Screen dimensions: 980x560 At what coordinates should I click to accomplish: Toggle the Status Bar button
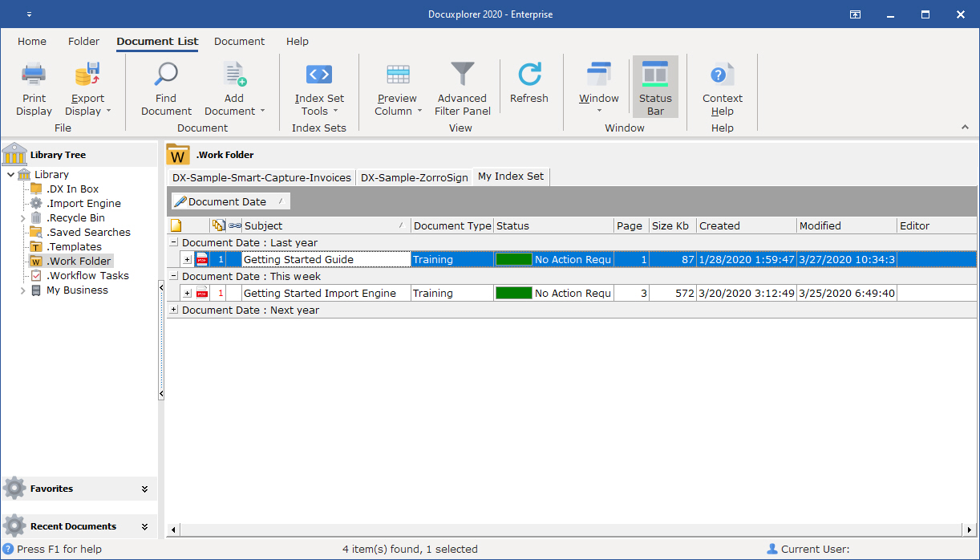tap(655, 87)
